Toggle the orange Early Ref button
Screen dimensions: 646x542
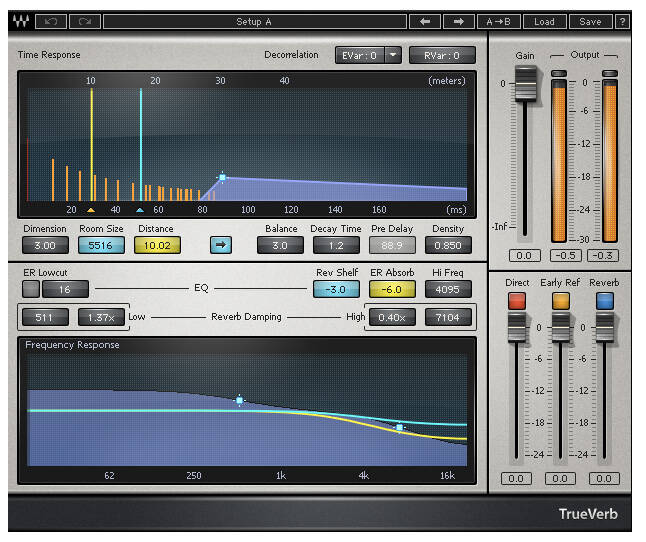point(561,301)
